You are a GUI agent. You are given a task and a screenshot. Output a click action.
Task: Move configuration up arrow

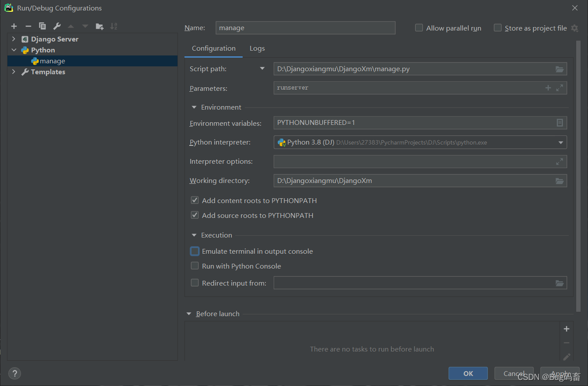71,26
